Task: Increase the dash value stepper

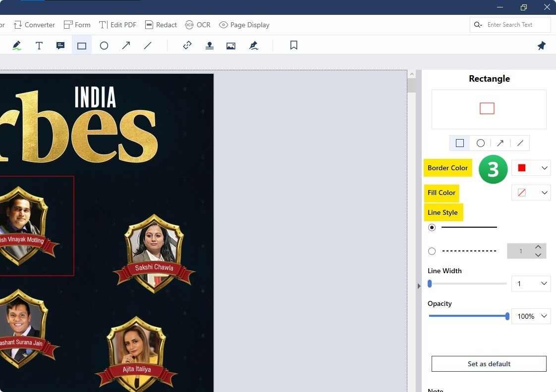Action: 538,247
